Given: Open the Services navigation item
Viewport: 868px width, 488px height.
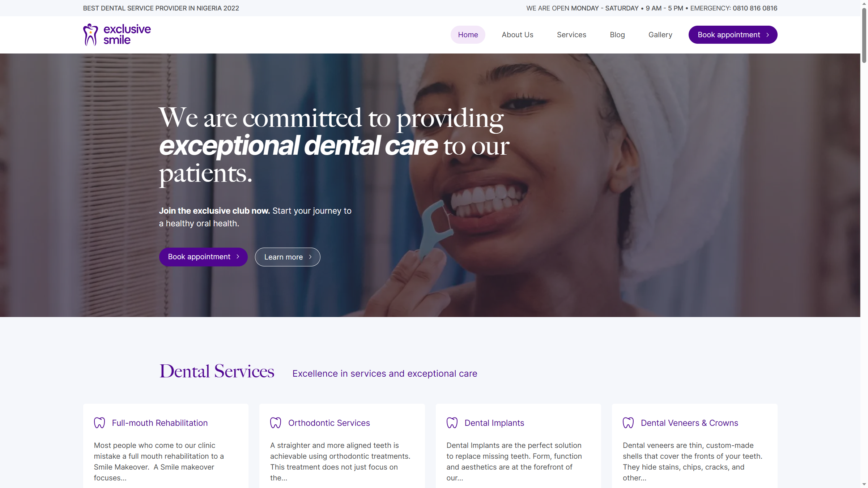Looking at the screenshot, I should click(571, 35).
